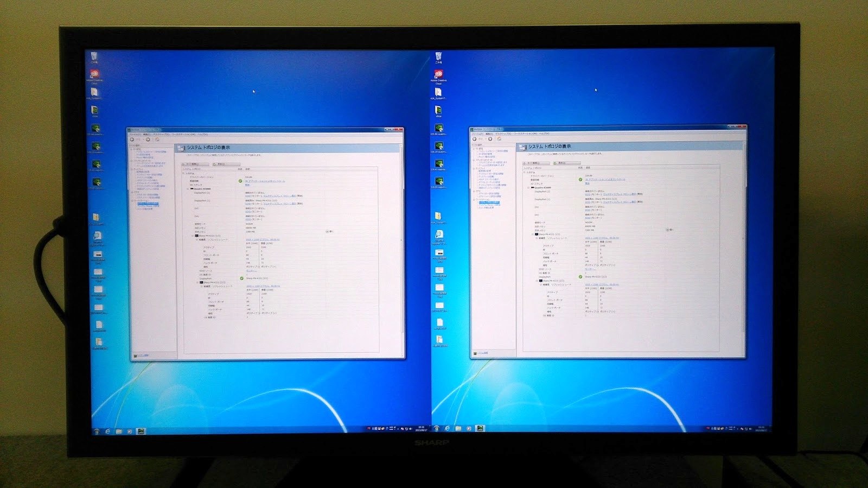Screen dimensions: 868x488
Task: Collapse the Quadro K5000 node in left window
Action: (x=188, y=189)
